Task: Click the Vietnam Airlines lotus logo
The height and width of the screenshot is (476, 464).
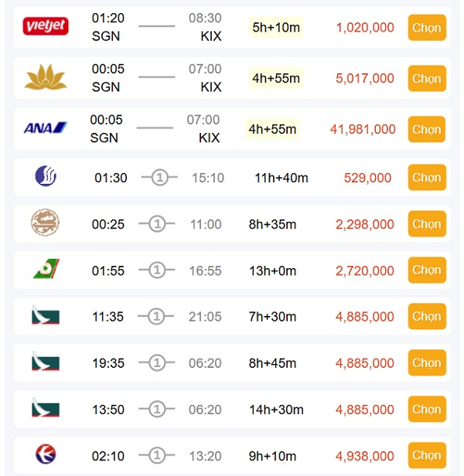Action: [46, 78]
